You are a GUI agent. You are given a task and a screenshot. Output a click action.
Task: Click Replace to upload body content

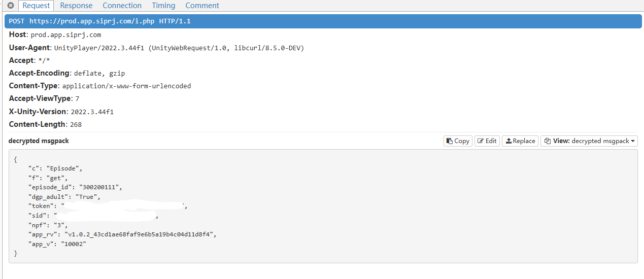(520, 141)
